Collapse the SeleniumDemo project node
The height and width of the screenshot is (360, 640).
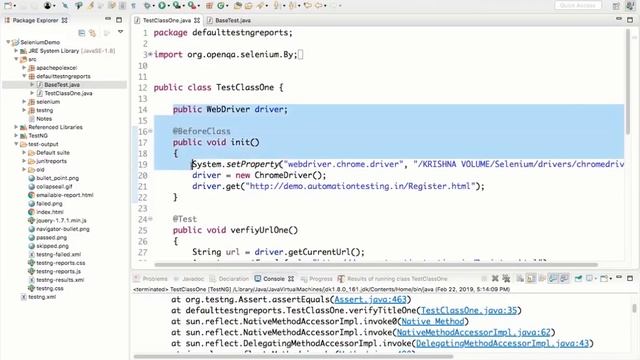[x=8, y=42]
